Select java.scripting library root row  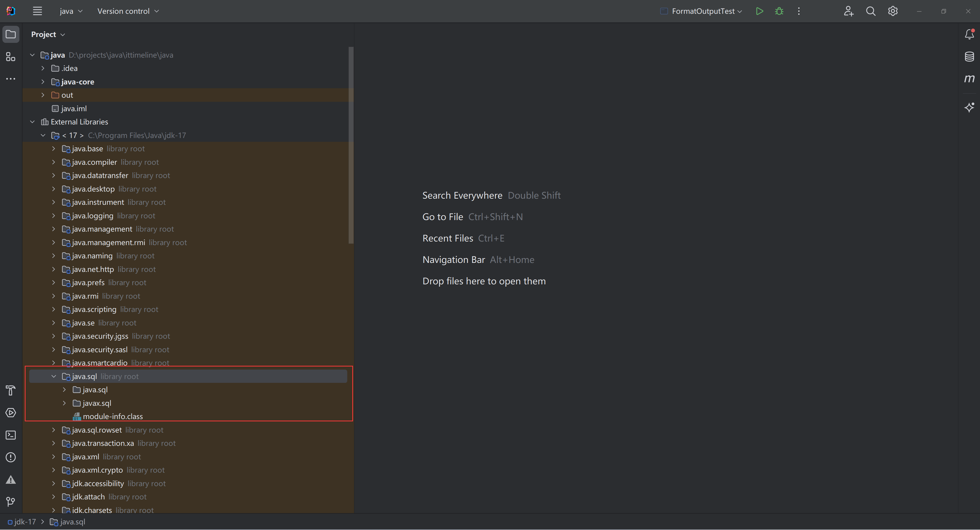point(188,309)
